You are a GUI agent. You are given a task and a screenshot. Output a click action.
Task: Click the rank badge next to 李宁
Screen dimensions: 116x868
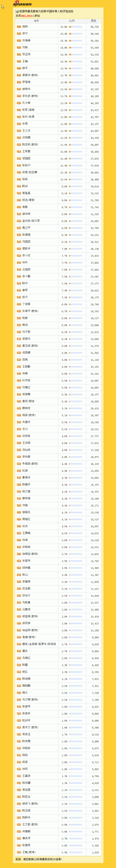pyautogui.click(x=19, y=34)
